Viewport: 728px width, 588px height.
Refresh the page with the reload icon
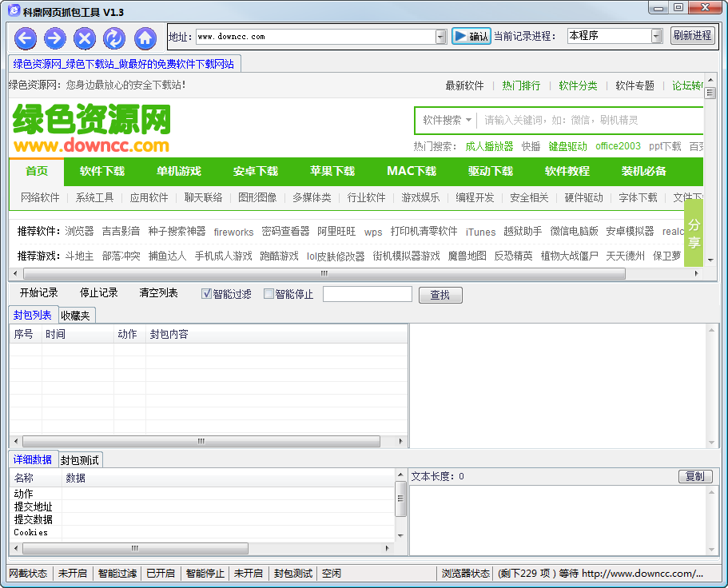pos(114,38)
